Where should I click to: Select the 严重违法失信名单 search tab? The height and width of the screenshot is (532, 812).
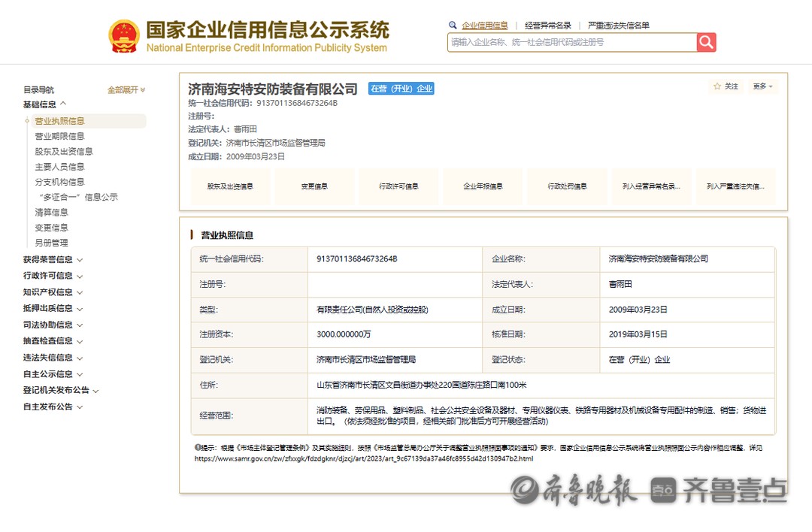(618, 26)
